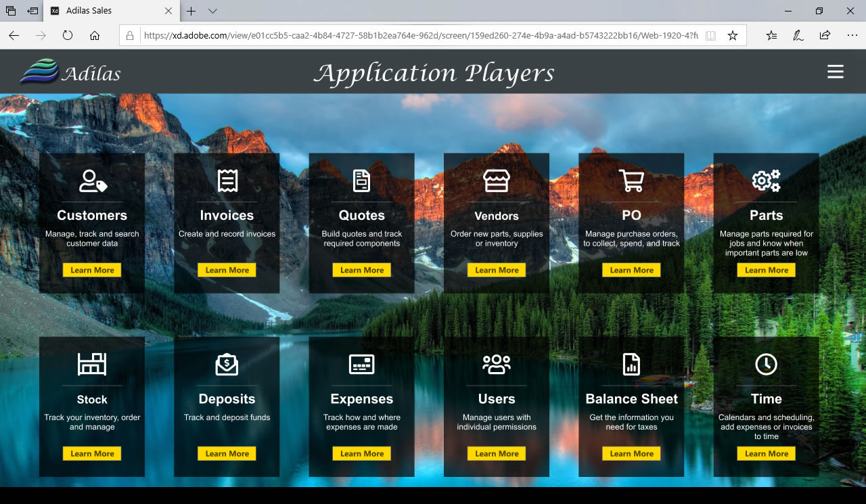Click the Vendors storefront icon
The image size is (866, 504).
pos(497,181)
